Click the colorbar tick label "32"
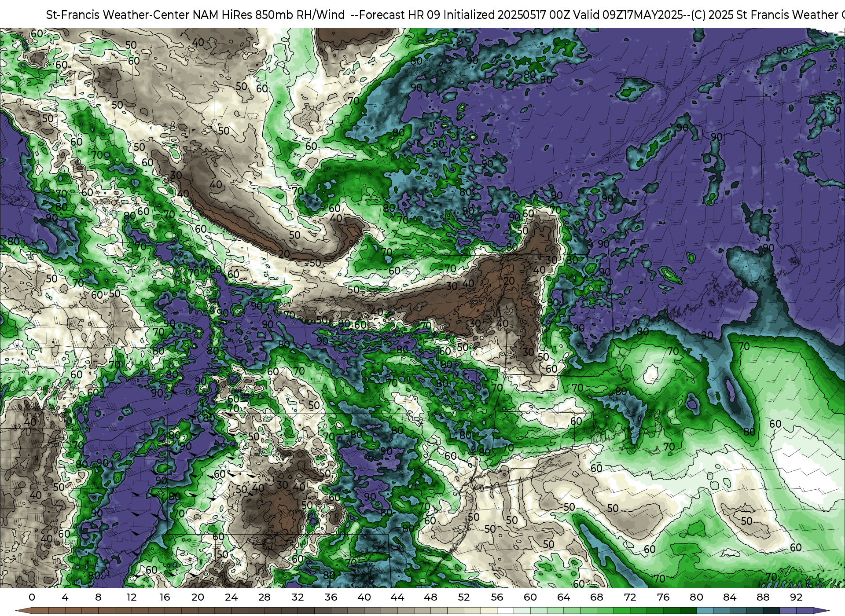The image size is (845, 616). coord(298,597)
